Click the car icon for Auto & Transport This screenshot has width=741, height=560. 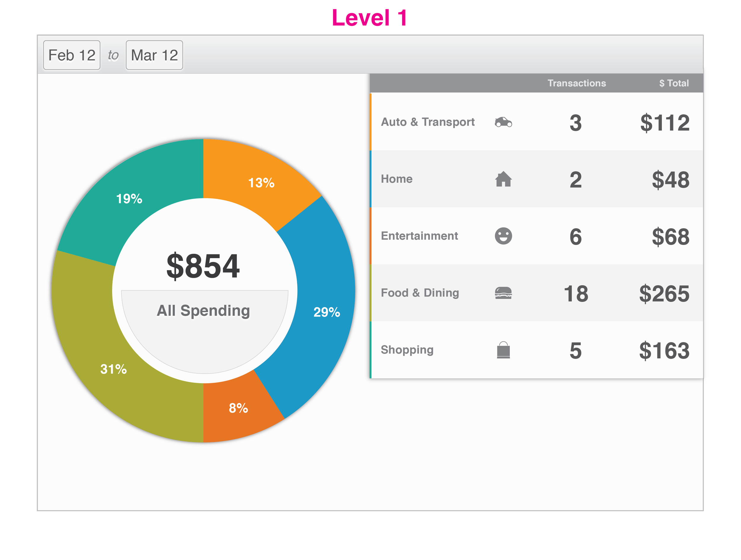[503, 122]
